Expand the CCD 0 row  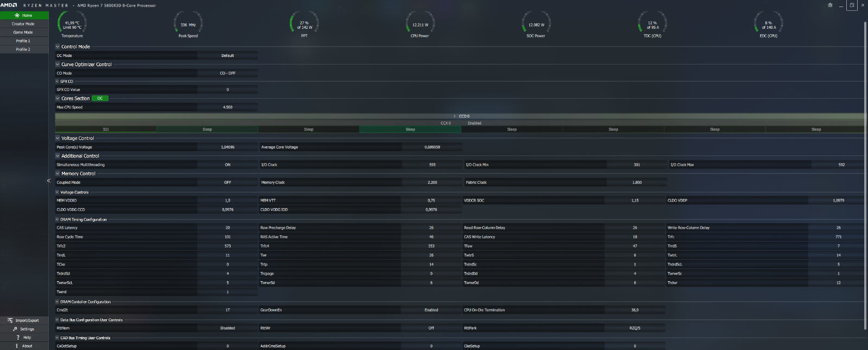(455, 116)
